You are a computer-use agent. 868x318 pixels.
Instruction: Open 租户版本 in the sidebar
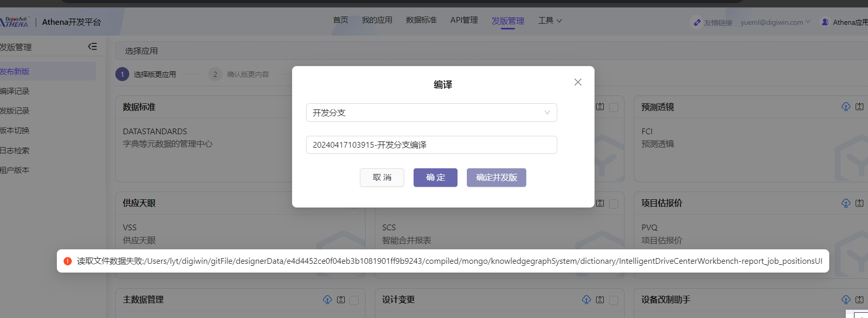coord(14,170)
